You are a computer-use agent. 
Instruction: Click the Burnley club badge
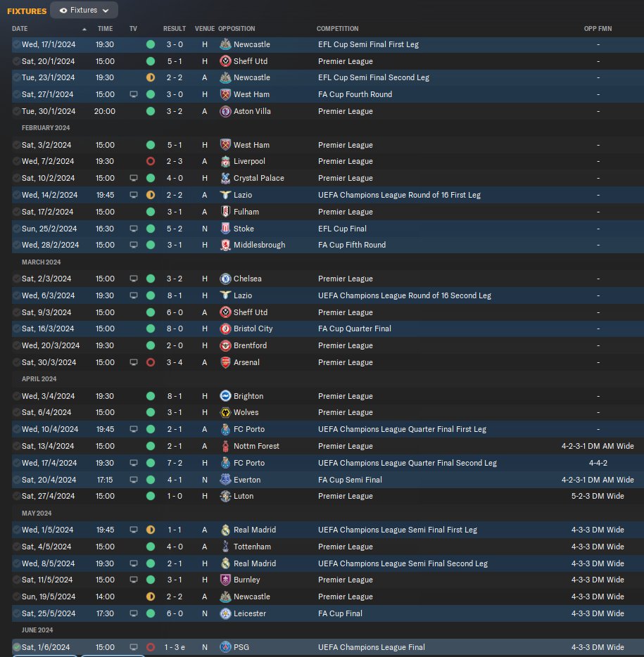coord(225,580)
